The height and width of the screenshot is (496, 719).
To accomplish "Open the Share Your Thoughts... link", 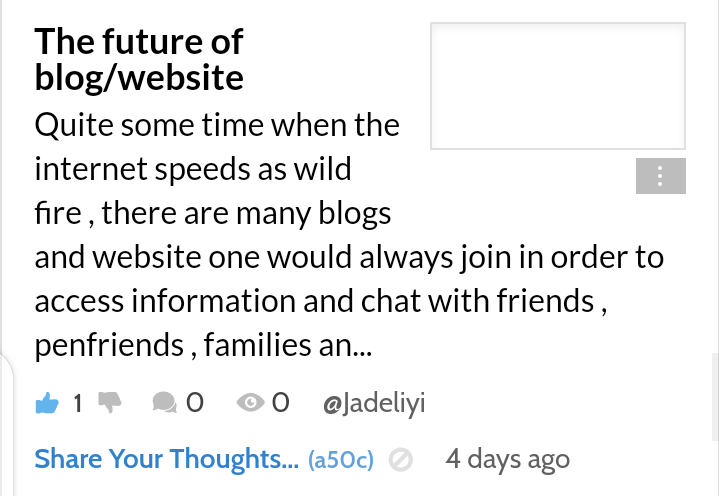I will point(166,459).
